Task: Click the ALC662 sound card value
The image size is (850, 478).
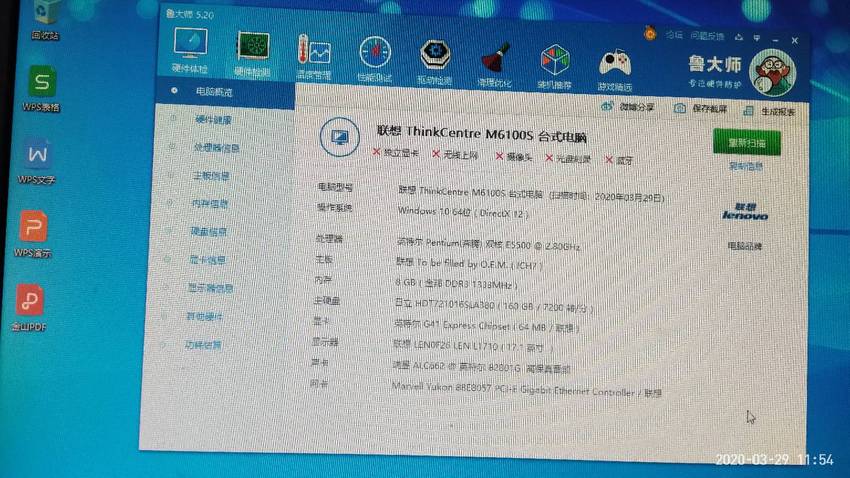Action: pos(481,367)
